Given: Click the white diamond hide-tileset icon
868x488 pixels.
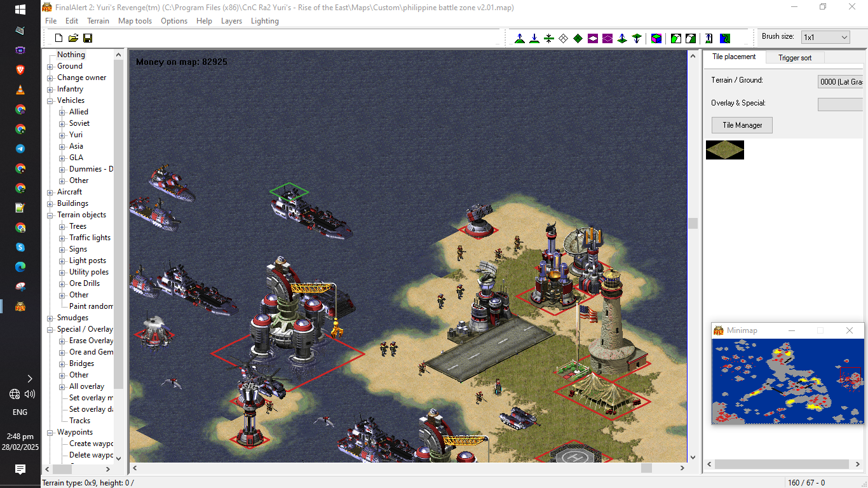Looking at the screenshot, I should 563,38.
